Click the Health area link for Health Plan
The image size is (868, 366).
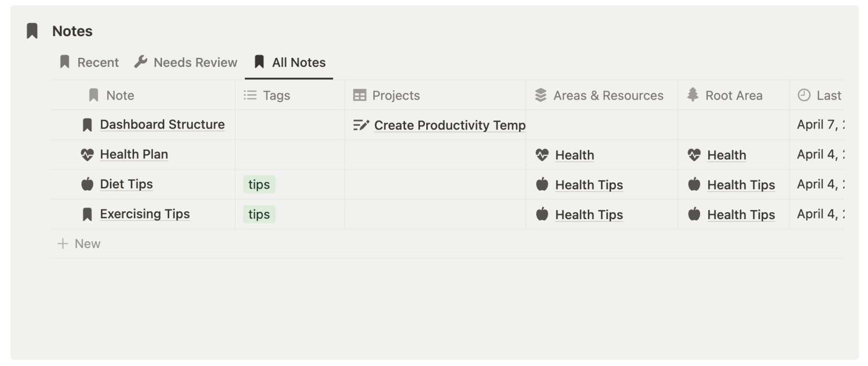(x=574, y=155)
